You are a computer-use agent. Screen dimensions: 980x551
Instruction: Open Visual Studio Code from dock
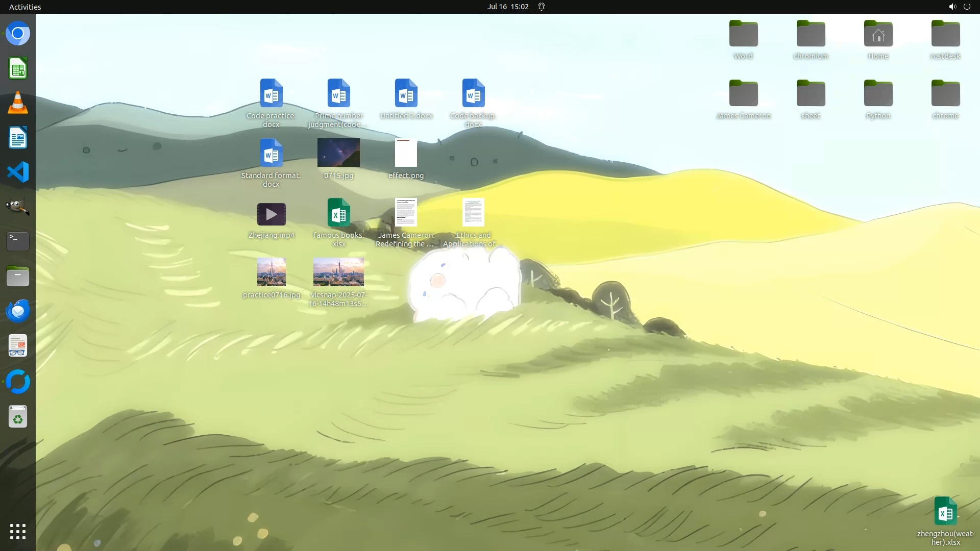click(x=18, y=172)
